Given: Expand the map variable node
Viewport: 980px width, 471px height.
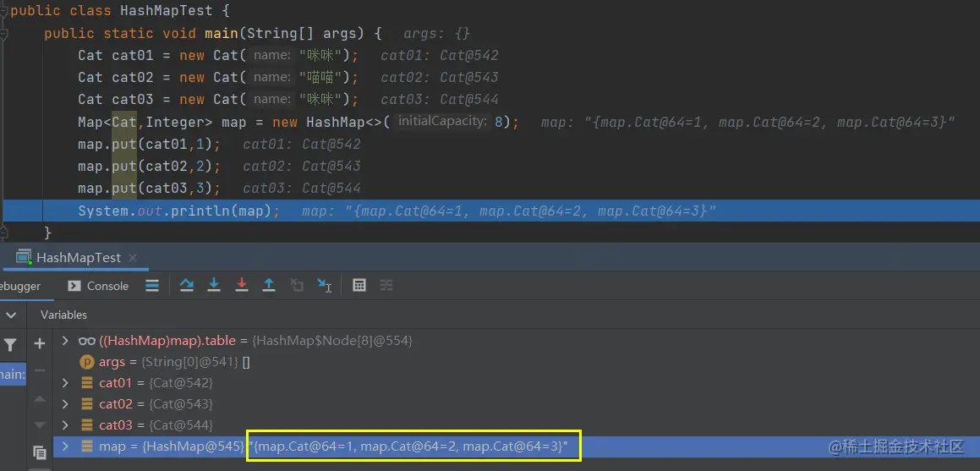Looking at the screenshot, I should point(65,446).
